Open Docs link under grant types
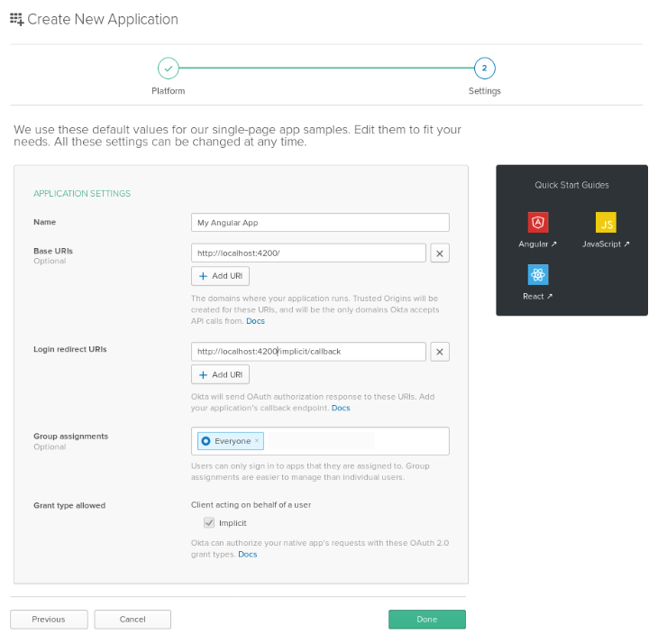Viewport: 667px width, 644px height. (247, 555)
